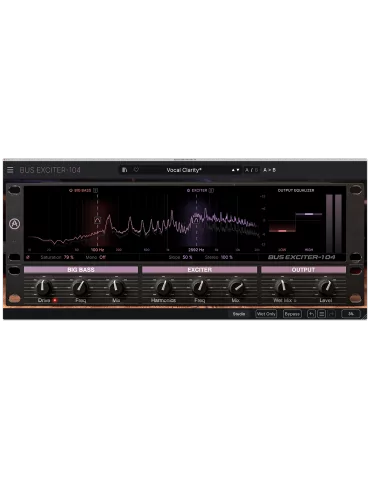Click the output equalizer HIGH band handle
Screen dimensions: 370x480
309,214
